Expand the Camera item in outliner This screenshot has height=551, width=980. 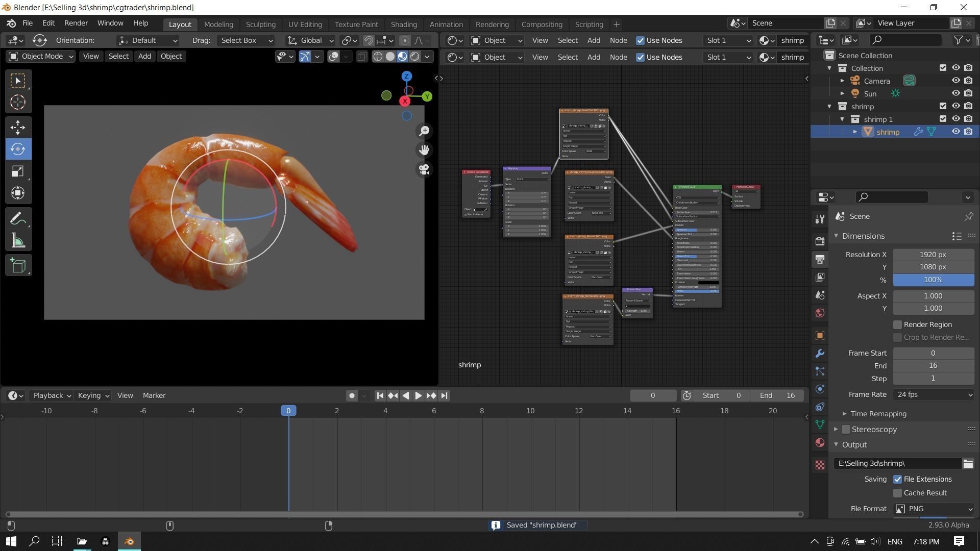pyautogui.click(x=842, y=81)
